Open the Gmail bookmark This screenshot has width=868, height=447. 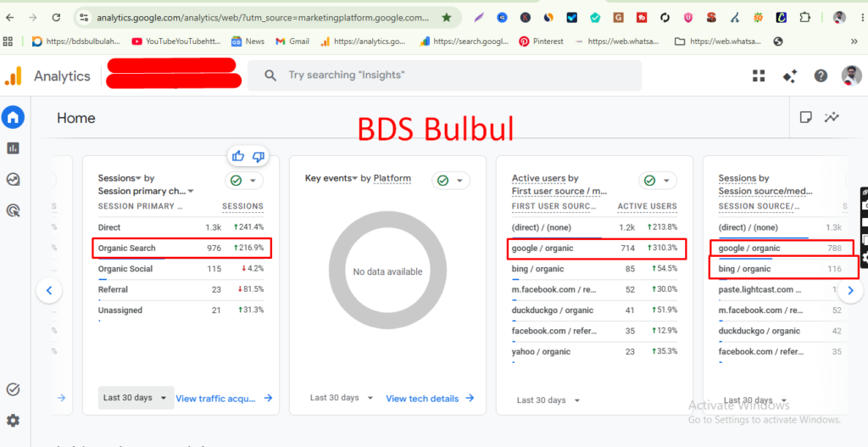pos(292,41)
